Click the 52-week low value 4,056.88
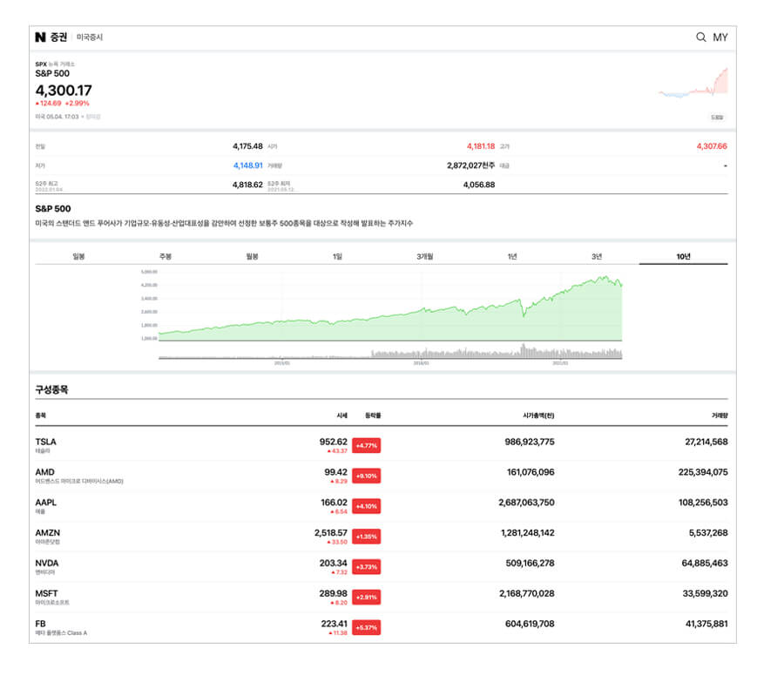The width and height of the screenshot is (784, 689). pyautogui.click(x=479, y=185)
